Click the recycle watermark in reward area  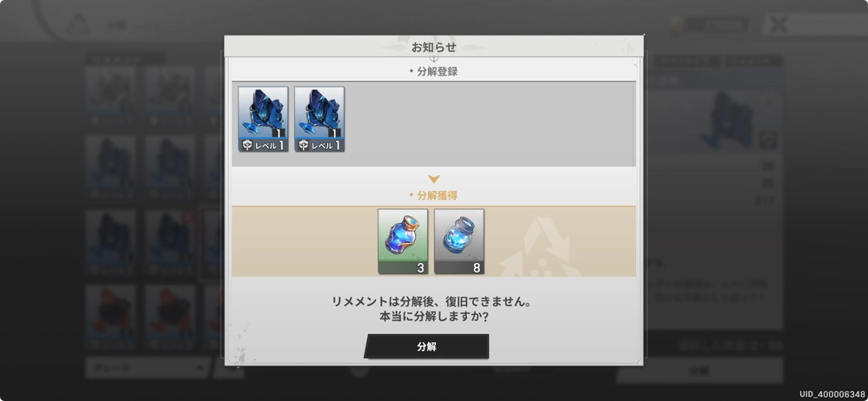(x=540, y=247)
